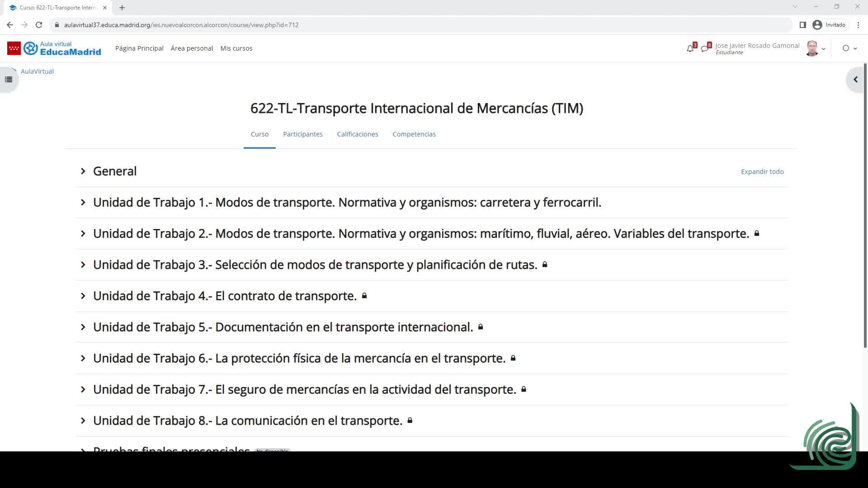Viewport: 868px width, 488px height.
Task: Click the browser back arrow
Action: coord(10,25)
